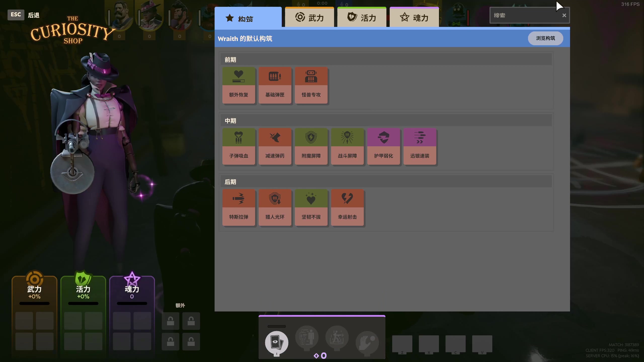Click the 猎人光环 item

(x=275, y=207)
